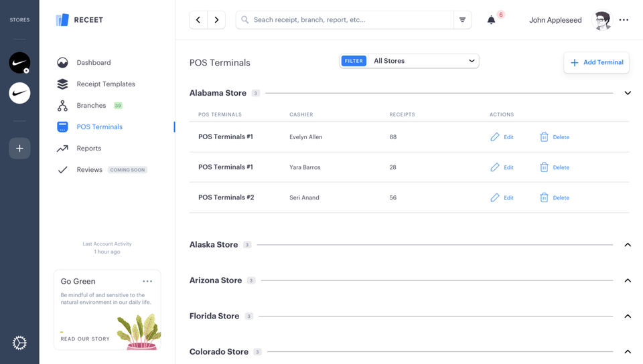Open notifications bell

pos(491,19)
